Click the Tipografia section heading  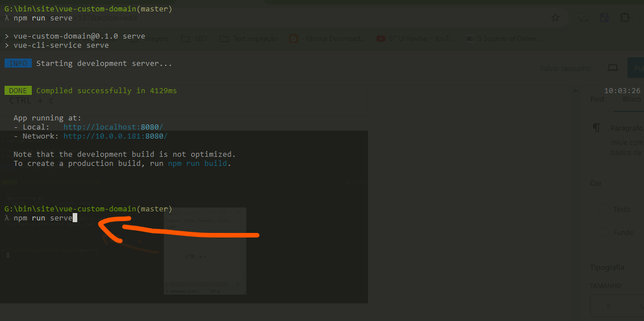click(x=607, y=267)
